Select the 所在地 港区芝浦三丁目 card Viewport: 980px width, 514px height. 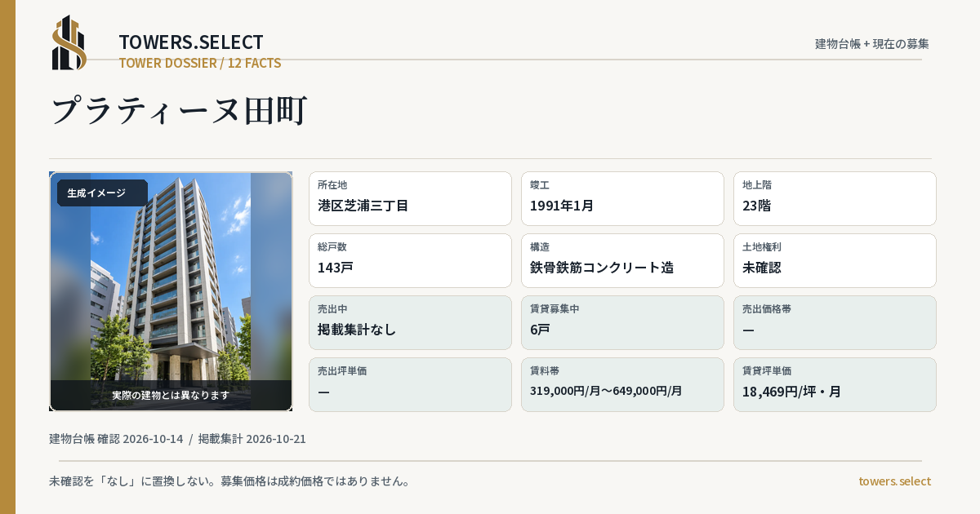[x=410, y=198]
